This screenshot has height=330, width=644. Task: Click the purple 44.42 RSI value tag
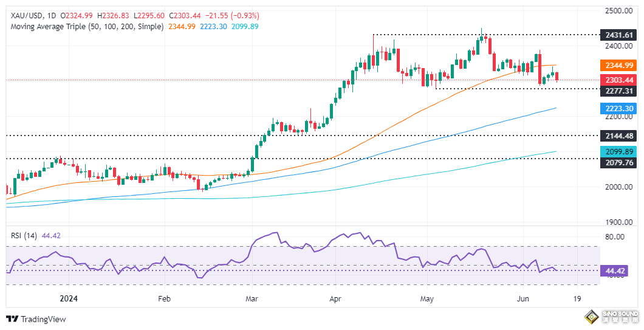tap(614, 271)
